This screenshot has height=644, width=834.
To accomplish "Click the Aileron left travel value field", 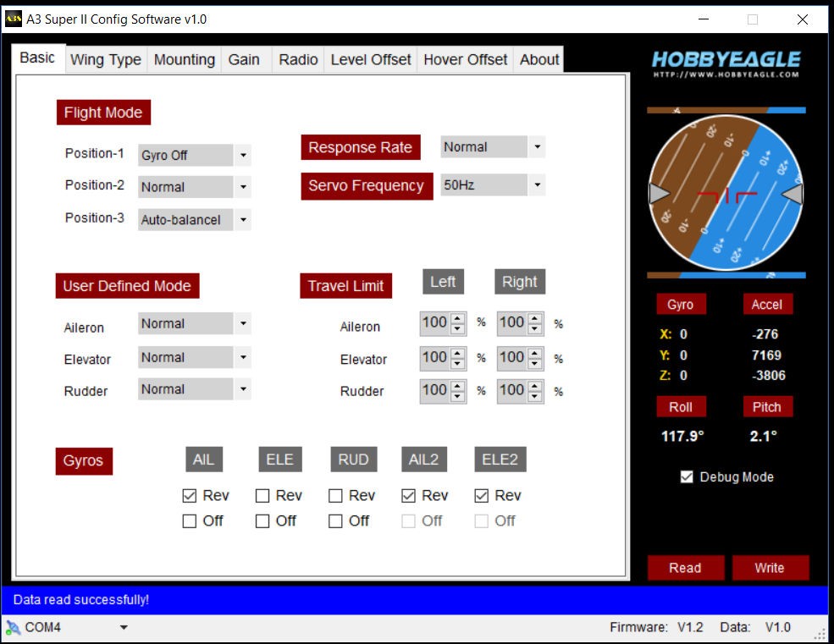I will 435,323.
